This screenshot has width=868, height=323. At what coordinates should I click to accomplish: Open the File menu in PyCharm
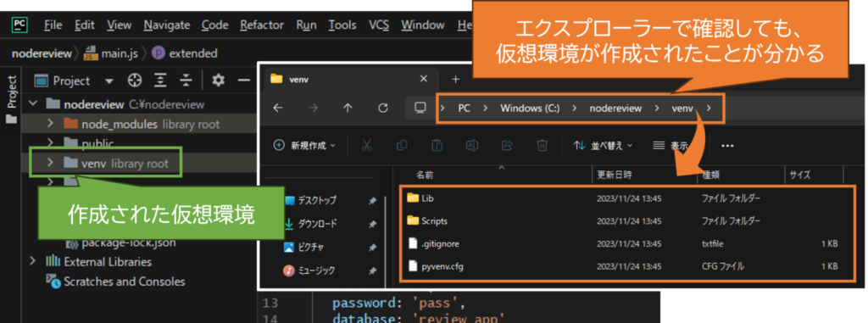(53, 25)
